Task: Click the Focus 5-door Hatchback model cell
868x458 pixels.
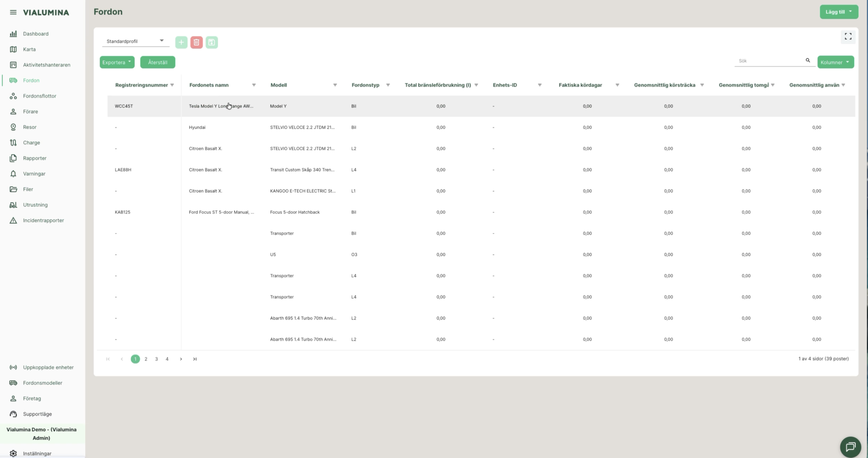Action: click(295, 212)
